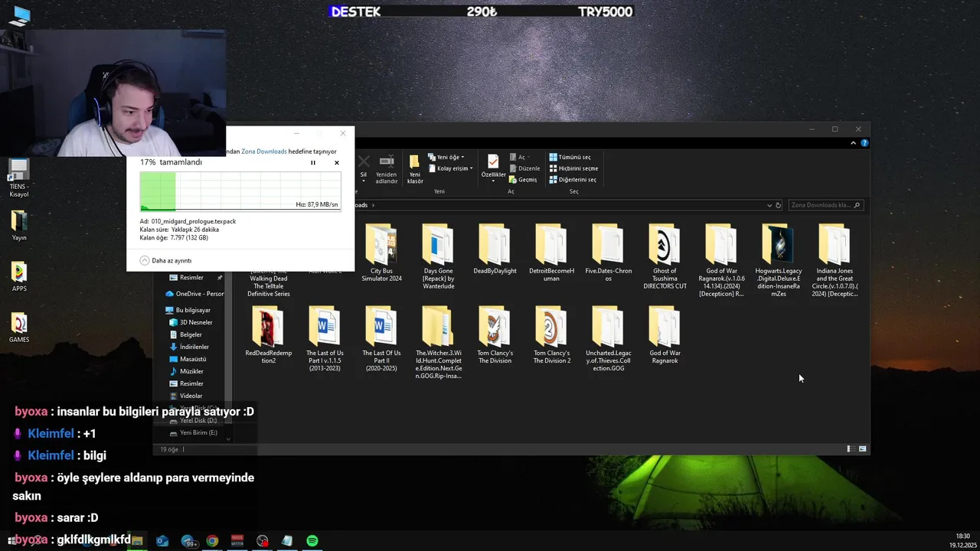Focus the 'Zona Downloads' search field
The image size is (980, 551).
coord(820,205)
